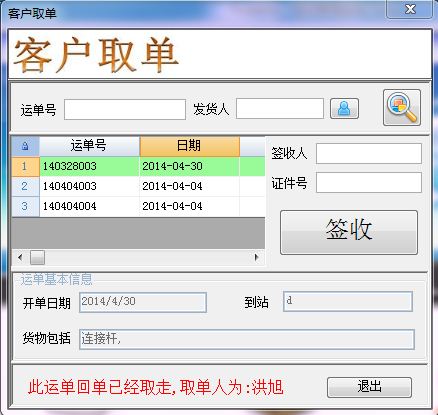The image size is (438, 415).
Task: Click the 退出 button
Action: [x=369, y=387]
